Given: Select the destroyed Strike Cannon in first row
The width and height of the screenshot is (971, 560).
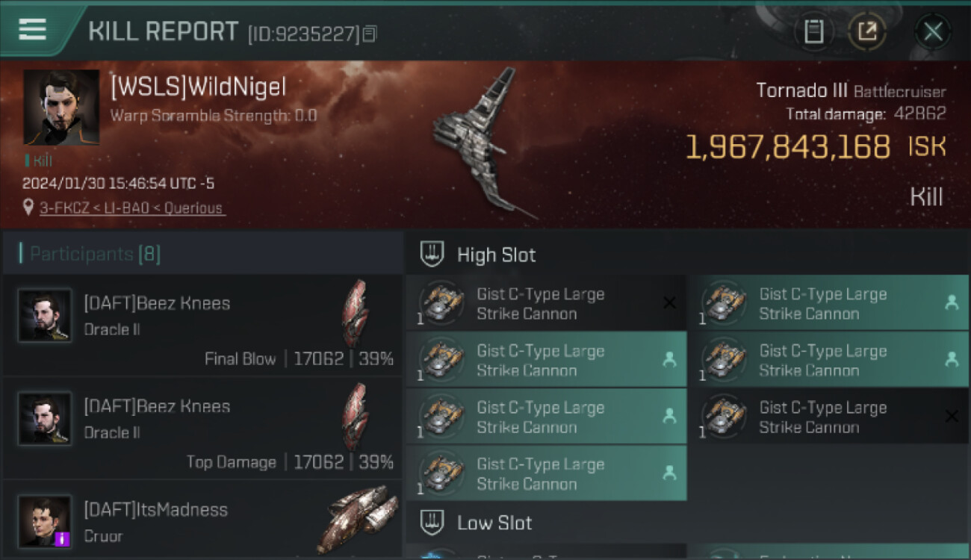Looking at the screenshot, I should [x=546, y=302].
